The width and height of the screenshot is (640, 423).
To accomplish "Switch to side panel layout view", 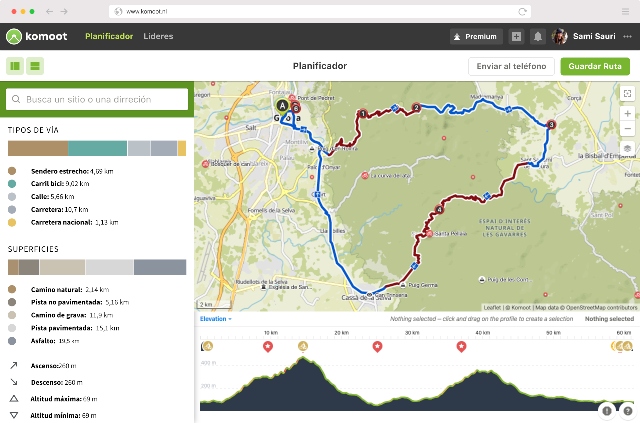I will 16,66.
